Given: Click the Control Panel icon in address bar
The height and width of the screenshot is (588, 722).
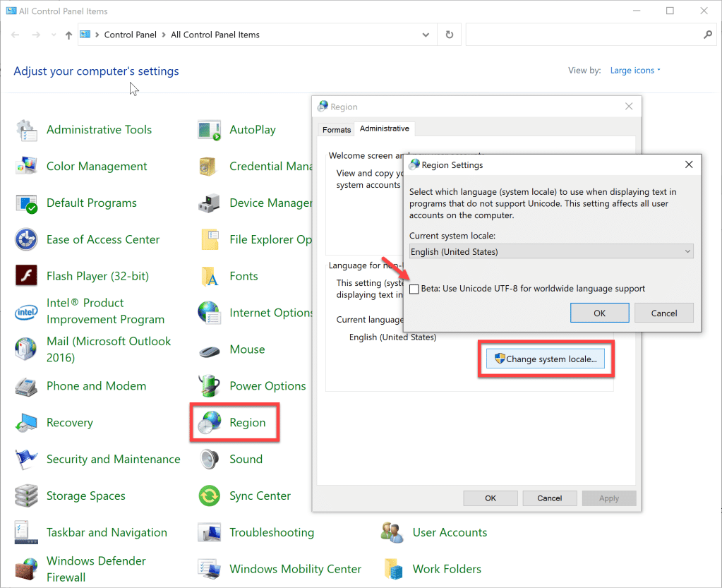Looking at the screenshot, I should click(85, 35).
